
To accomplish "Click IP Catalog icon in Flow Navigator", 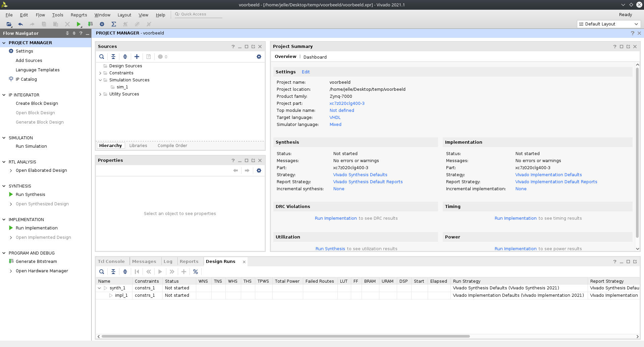I will (11, 79).
